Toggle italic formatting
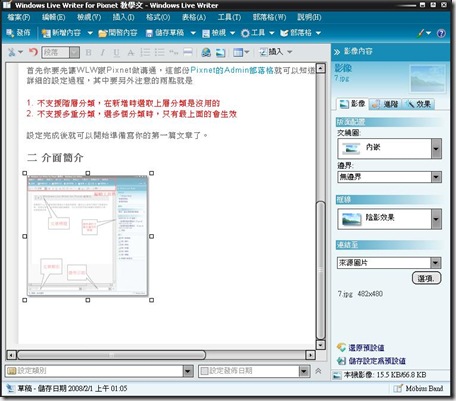 pos(102,52)
